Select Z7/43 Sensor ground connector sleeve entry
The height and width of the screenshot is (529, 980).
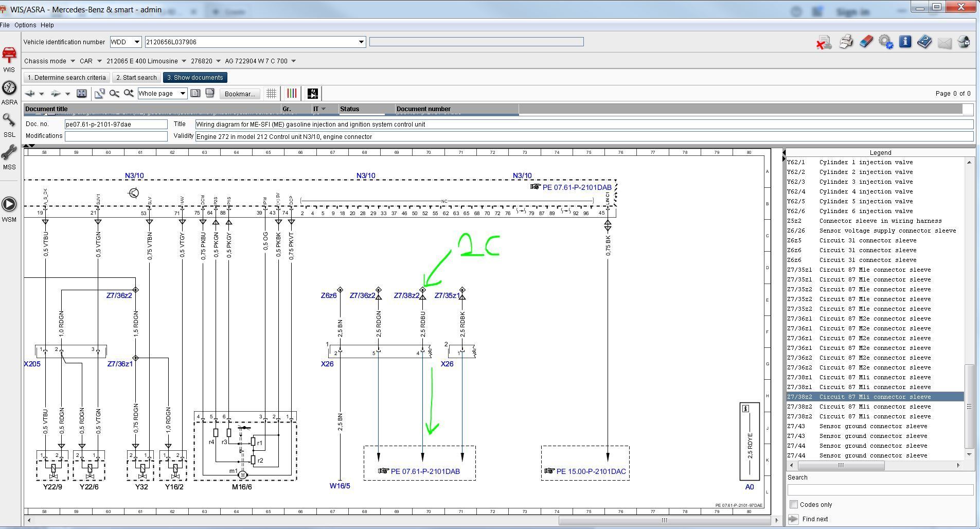873,426
